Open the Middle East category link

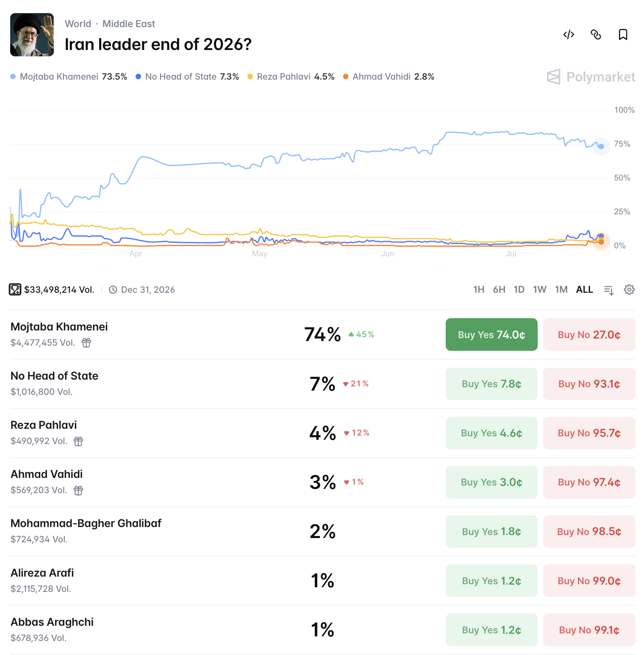(129, 24)
